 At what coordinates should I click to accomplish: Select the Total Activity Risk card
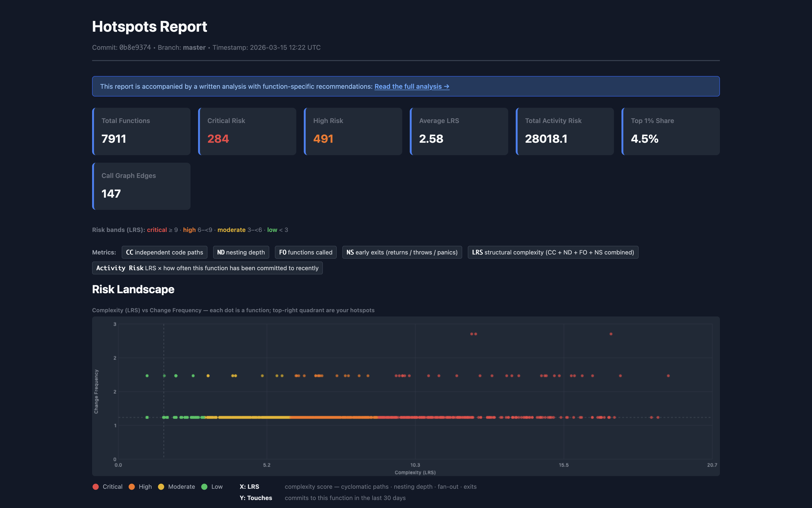coord(565,131)
